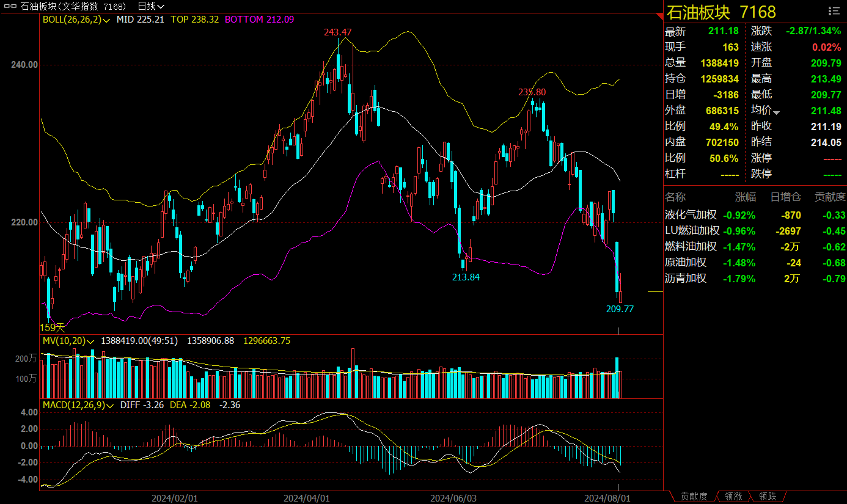Click the 243.47 high price marker

point(338,32)
